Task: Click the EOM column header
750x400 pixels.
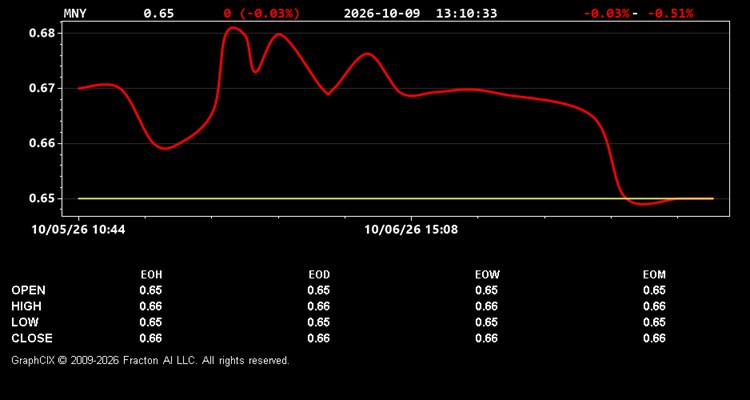Action: coord(654,275)
